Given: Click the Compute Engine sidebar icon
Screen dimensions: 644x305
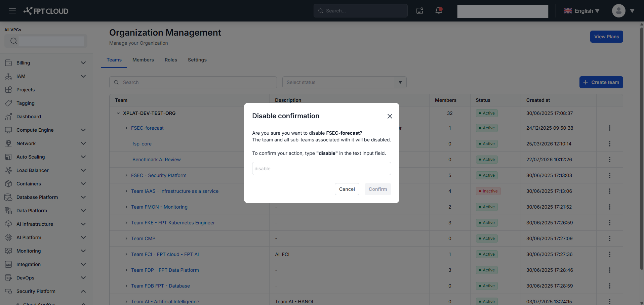Looking at the screenshot, I should (x=8, y=130).
